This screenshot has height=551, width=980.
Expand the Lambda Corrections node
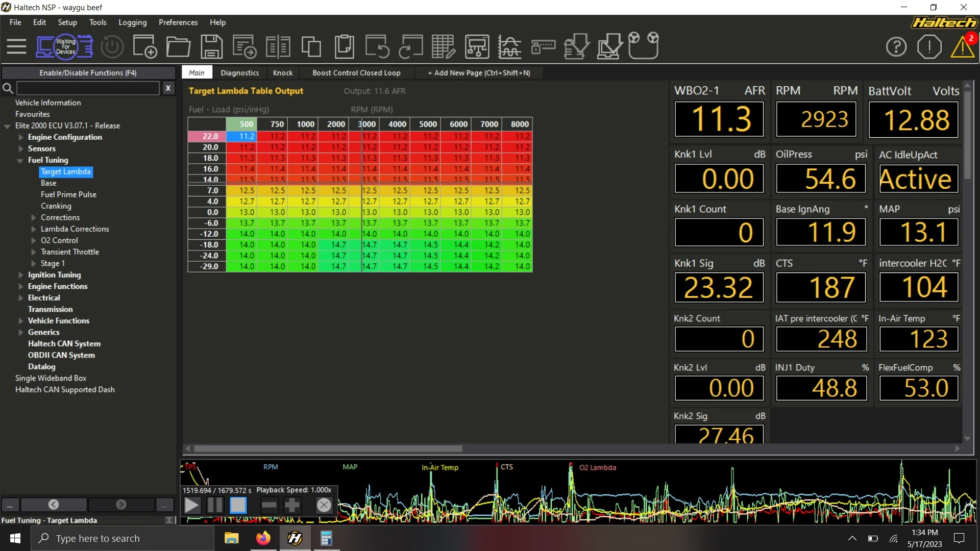[34, 229]
